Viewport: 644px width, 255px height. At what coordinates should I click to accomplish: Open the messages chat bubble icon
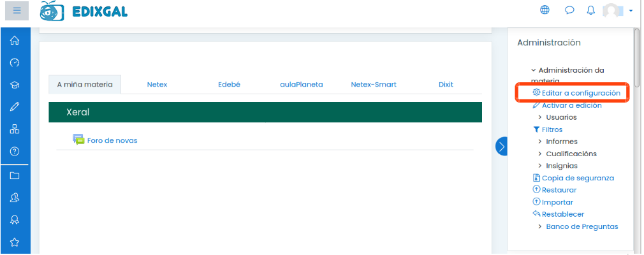click(569, 10)
